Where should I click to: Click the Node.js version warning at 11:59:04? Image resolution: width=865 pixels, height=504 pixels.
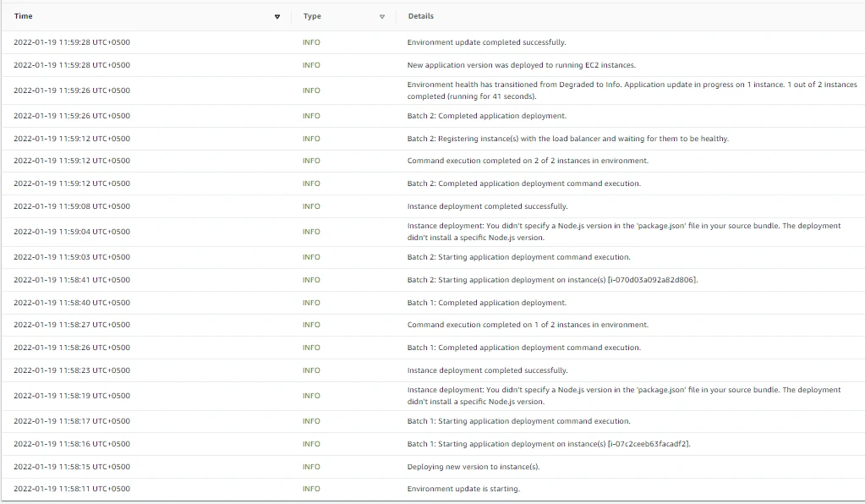tap(623, 232)
